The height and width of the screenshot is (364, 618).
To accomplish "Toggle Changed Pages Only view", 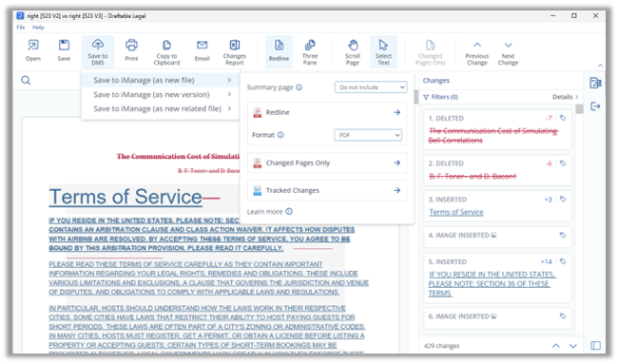I will click(x=431, y=52).
